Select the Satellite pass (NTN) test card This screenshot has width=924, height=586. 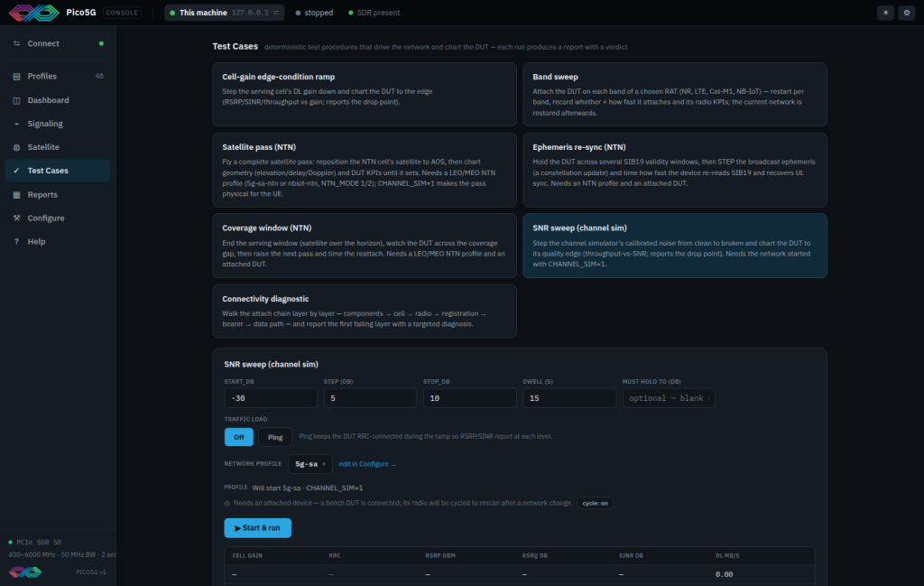click(365, 170)
